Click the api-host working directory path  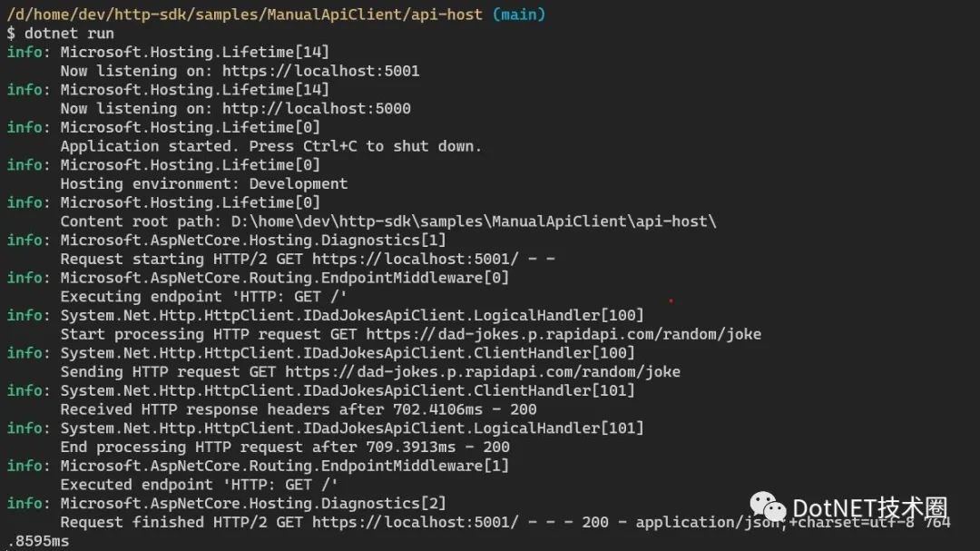(x=244, y=14)
